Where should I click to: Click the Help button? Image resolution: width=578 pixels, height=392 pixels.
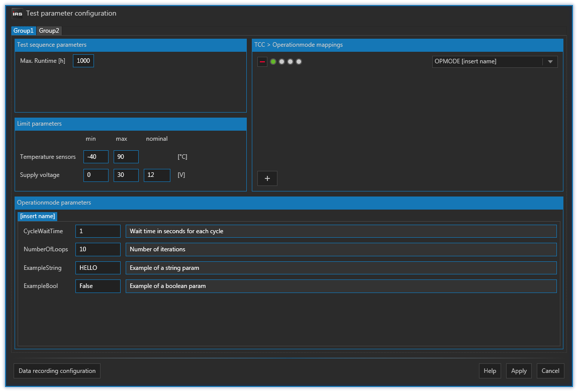coord(490,370)
